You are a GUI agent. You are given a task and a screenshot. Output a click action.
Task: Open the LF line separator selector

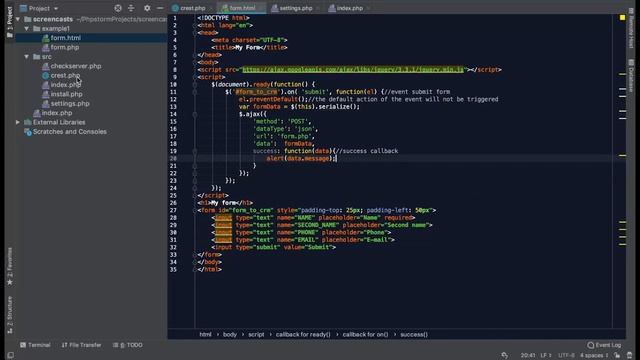pos(546,356)
